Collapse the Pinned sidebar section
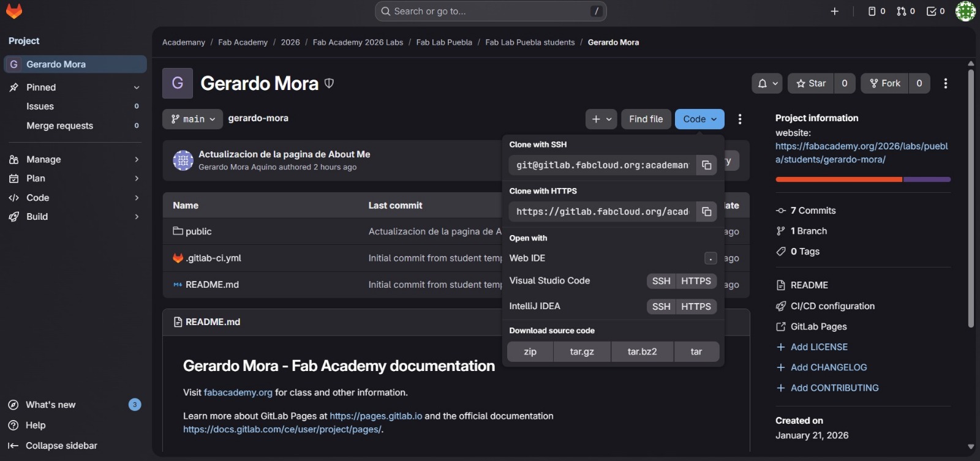 [x=136, y=88]
